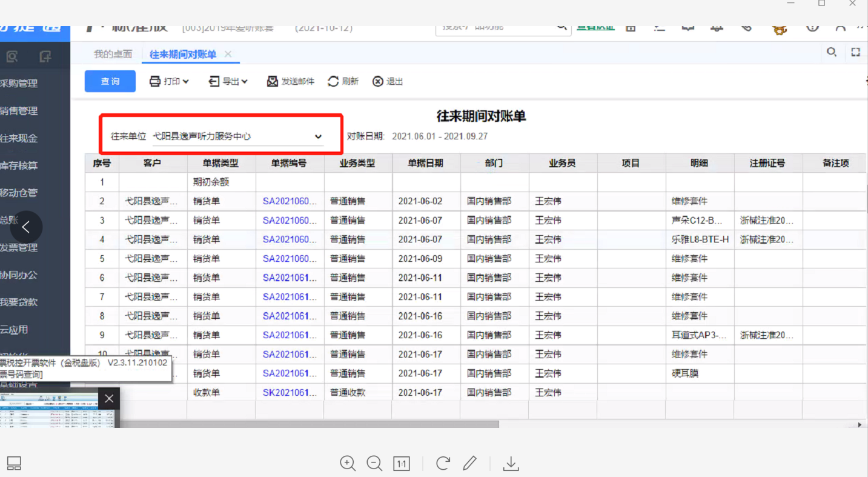Click the 注册证号 column header
Viewport: 868px width, 477px height.
(768, 163)
